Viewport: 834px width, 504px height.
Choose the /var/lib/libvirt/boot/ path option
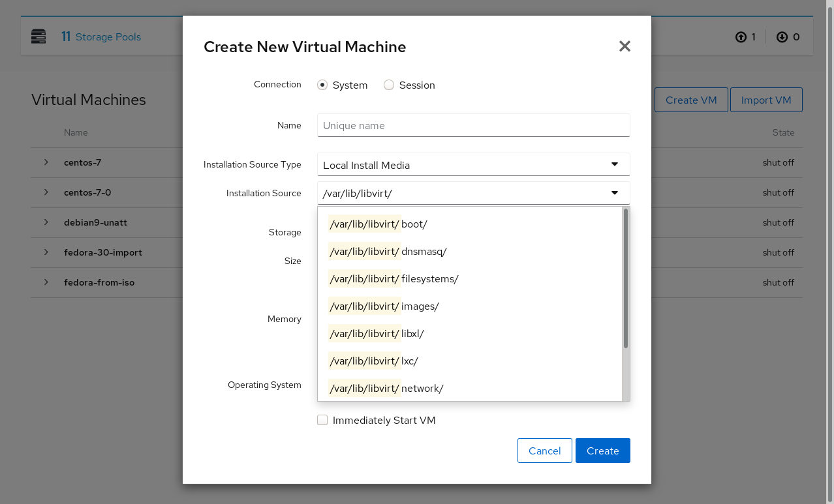coord(378,224)
